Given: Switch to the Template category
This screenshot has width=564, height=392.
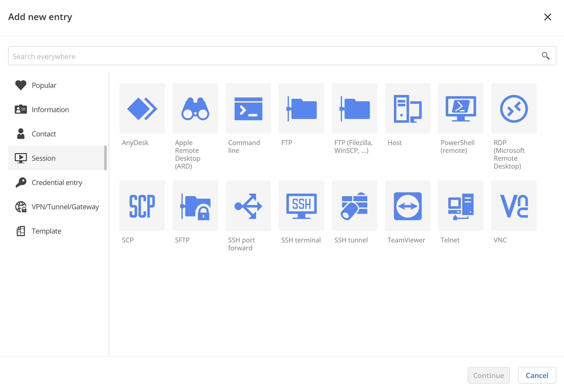Looking at the screenshot, I should [46, 231].
